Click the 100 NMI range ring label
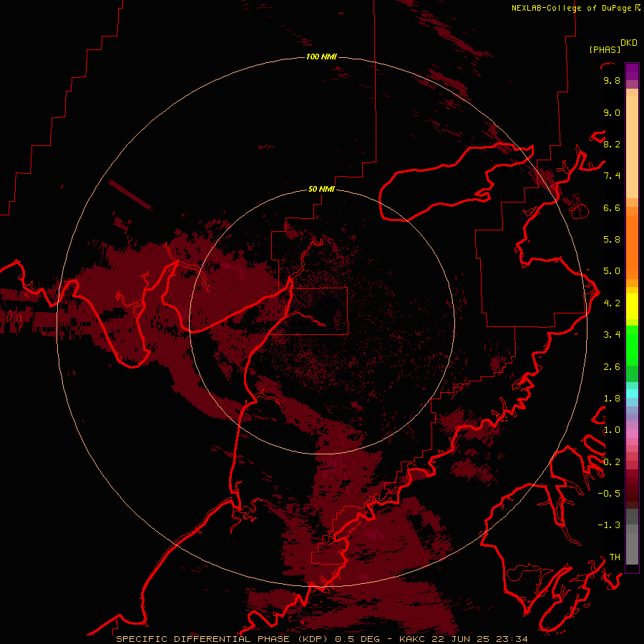The height and width of the screenshot is (644, 644). tap(321, 57)
